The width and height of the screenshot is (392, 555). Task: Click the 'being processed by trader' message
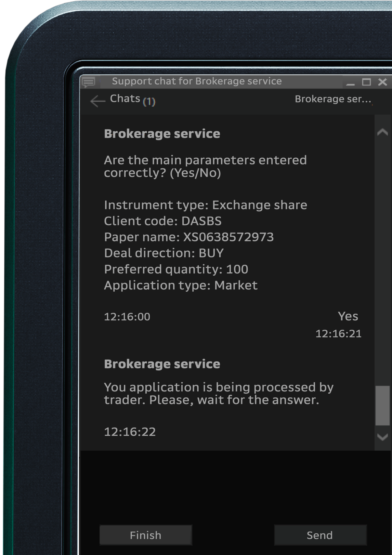click(218, 393)
